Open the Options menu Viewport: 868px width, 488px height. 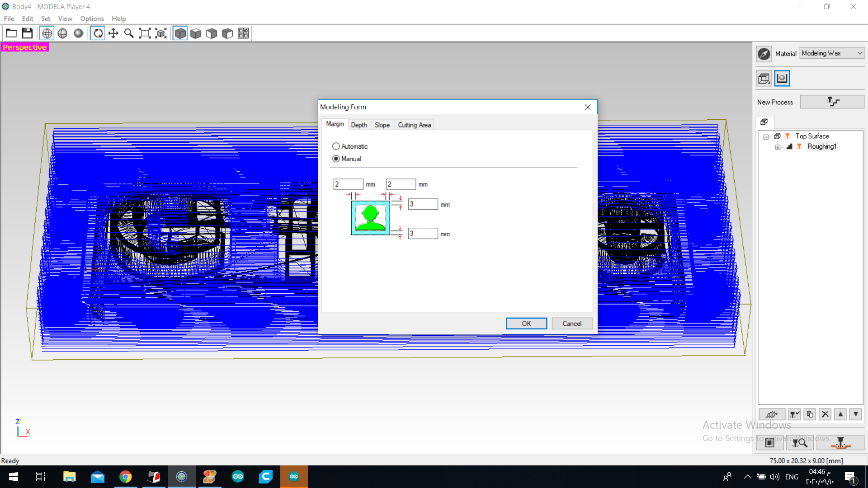click(x=92, y=19)
